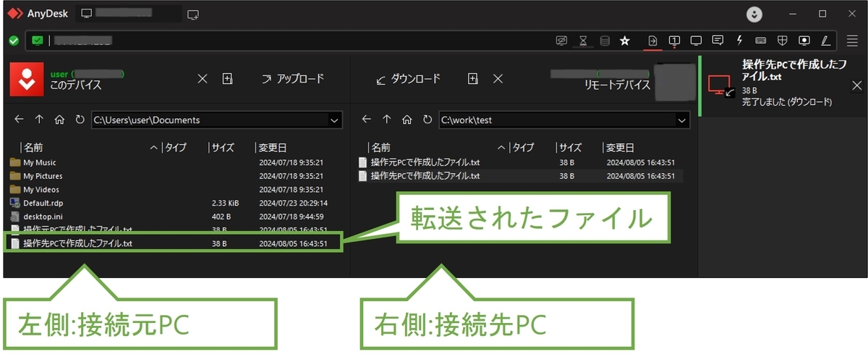Sort local files by タイプ column

(176, 148)
